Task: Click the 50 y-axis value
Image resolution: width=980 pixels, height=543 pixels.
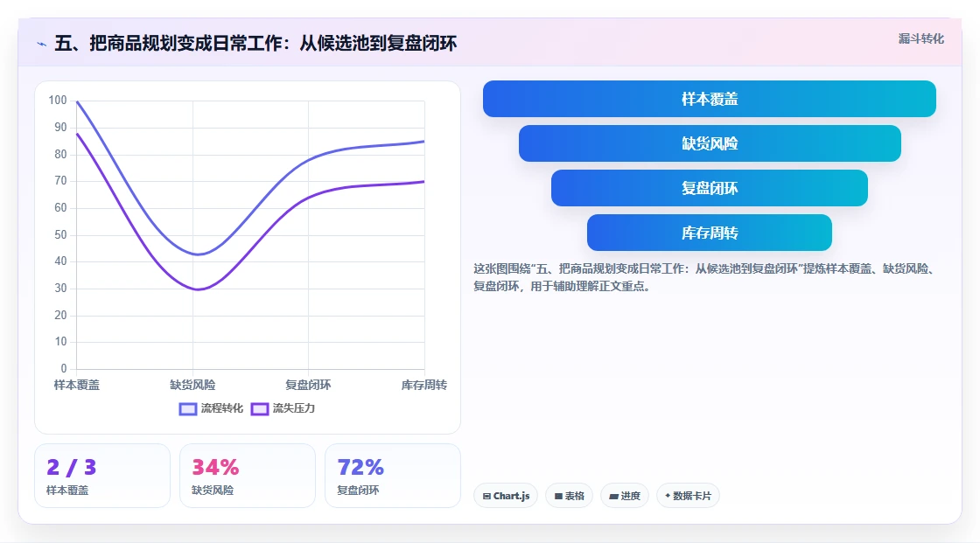Action: coord(60,235)
